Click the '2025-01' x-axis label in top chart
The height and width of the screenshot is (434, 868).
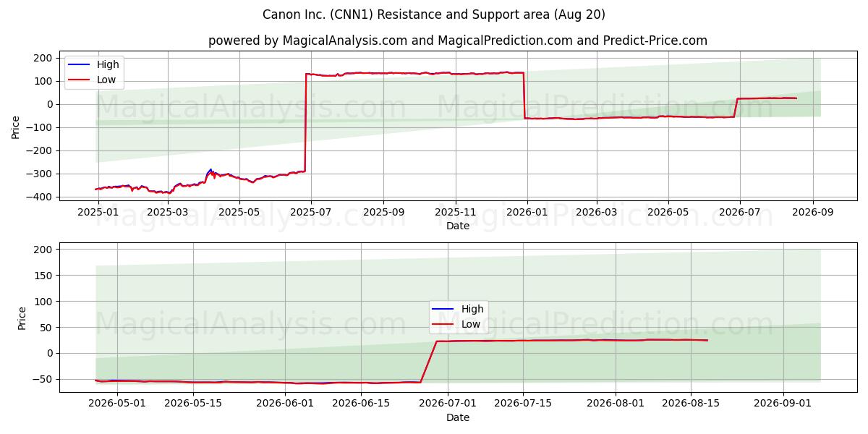coord(97,213)
